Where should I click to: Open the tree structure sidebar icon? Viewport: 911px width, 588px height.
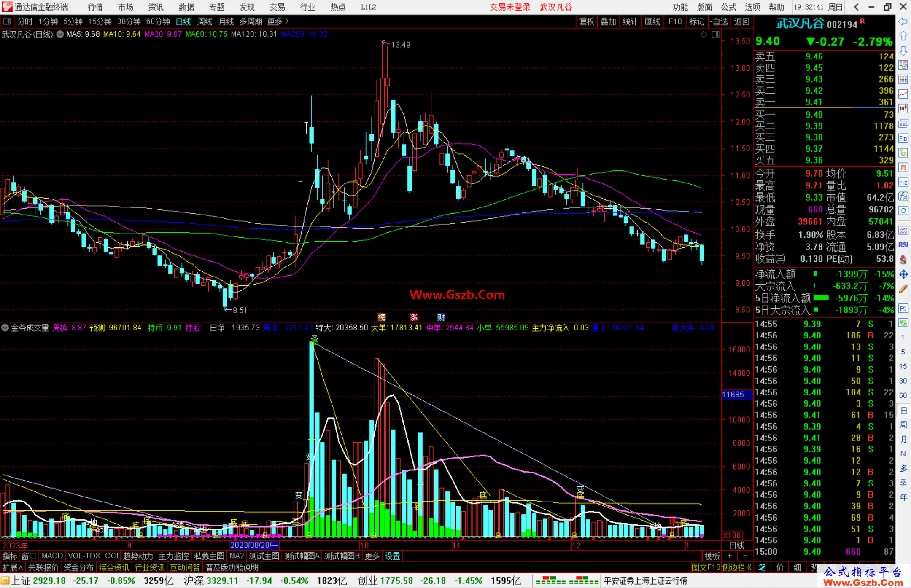pyautogui.click(x=903, y=153)
